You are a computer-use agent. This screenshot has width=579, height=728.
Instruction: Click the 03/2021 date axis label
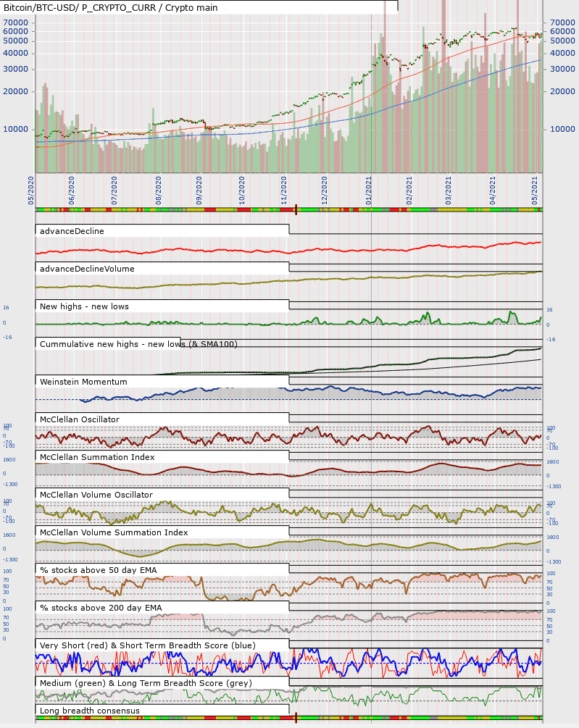pos(448,191)
